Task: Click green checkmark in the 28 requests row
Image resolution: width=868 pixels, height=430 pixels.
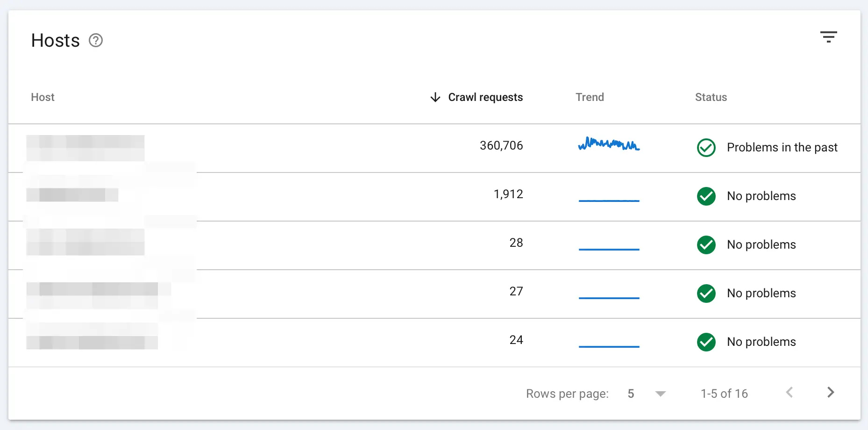Action: (706, 245)
